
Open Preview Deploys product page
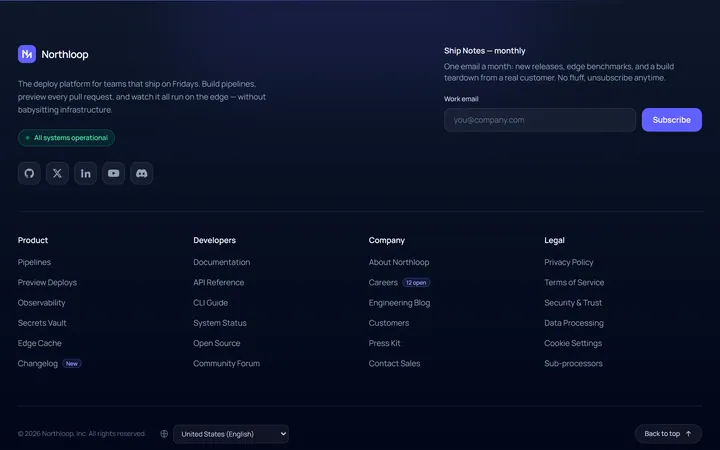47,282
